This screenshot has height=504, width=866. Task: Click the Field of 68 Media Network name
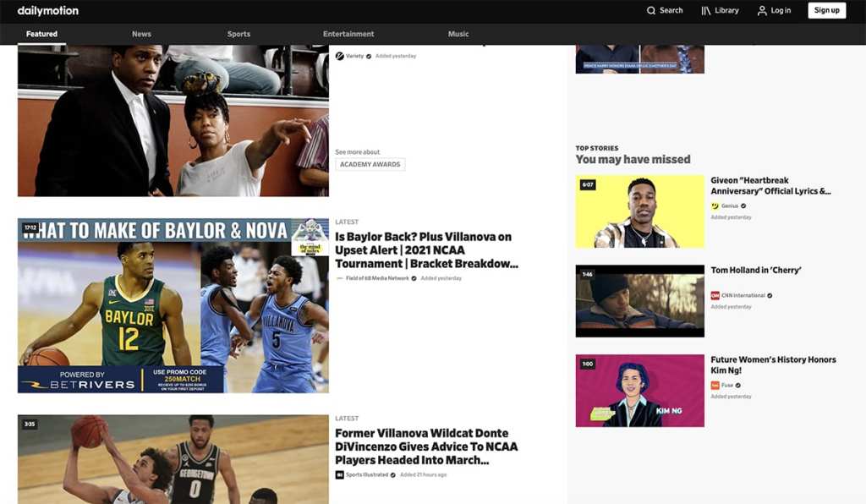click(x=377, y=278)
